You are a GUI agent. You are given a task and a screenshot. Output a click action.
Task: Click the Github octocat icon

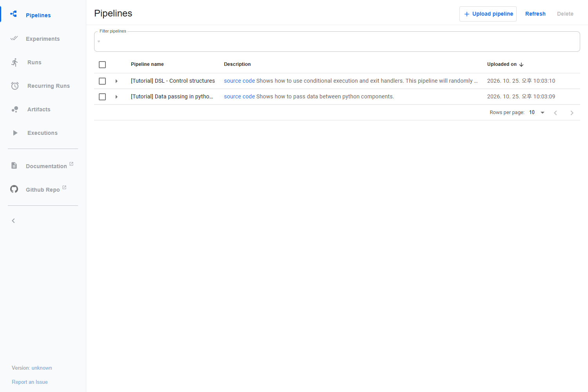pyautogui.click(x=14, y=189)
